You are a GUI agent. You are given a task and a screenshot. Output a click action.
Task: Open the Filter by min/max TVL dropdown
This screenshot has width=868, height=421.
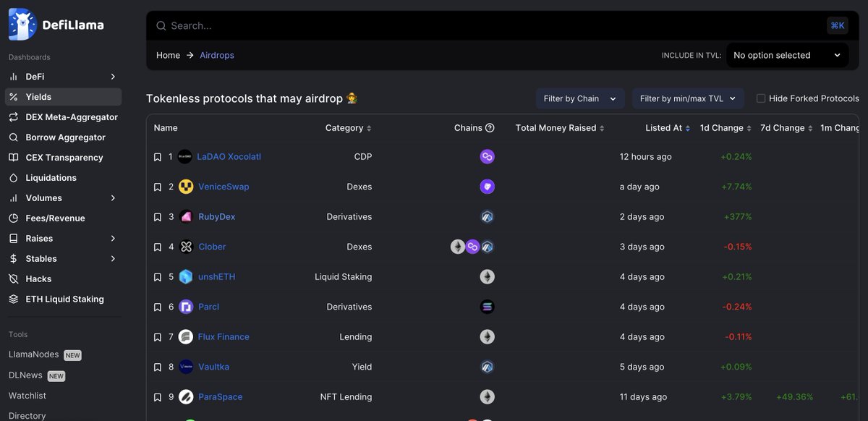688,98
